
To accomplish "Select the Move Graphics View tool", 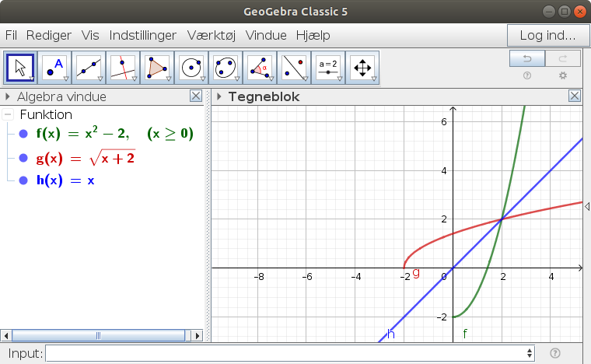I will [362, 68].
